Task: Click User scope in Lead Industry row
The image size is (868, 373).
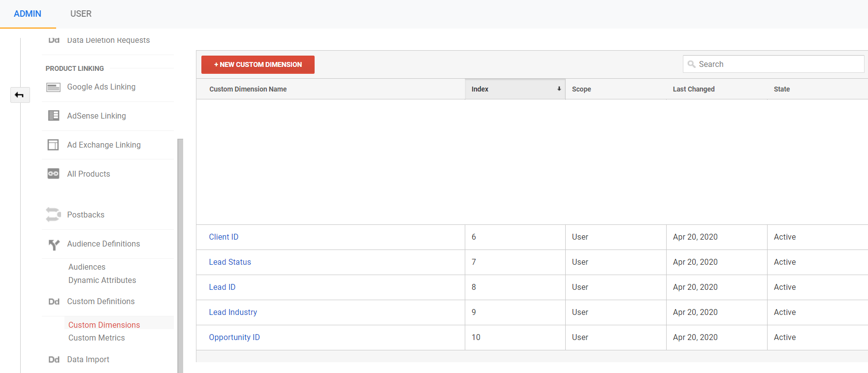Action: click(580, 312)
